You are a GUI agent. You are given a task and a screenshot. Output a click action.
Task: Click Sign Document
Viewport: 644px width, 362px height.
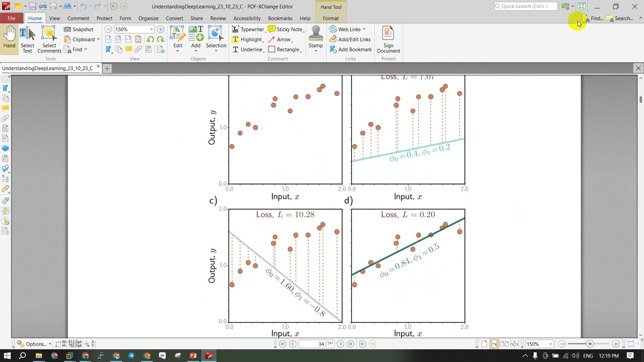(x=388, y=39)
